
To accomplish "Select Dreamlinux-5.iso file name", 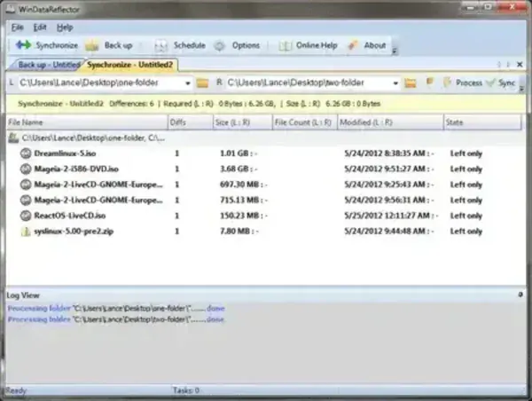I will click(x=65, y=153).
